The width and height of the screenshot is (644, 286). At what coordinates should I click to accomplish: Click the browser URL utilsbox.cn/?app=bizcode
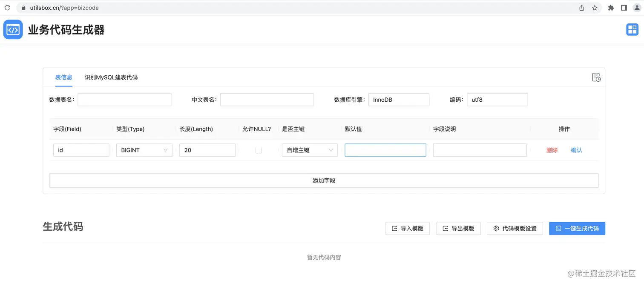click(x=64, y=8)
